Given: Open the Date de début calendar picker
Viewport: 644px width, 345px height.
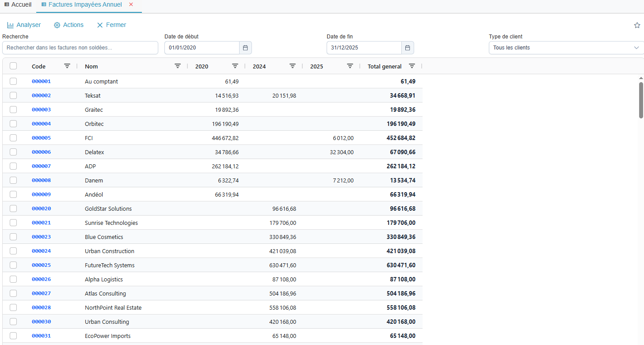Looking at the screenshot, I should [245, 48].
